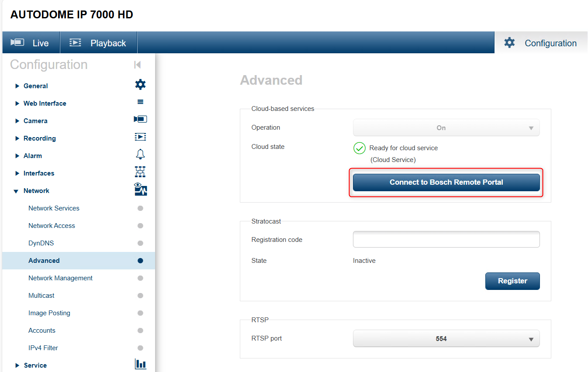Collapse the Network section arrow

click(x=16, y=191)
